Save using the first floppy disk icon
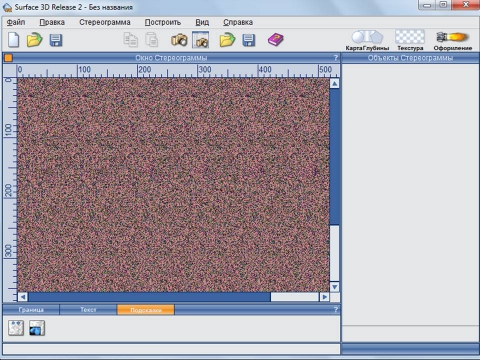The image size is (480, 360). click(x=56, y=40)
